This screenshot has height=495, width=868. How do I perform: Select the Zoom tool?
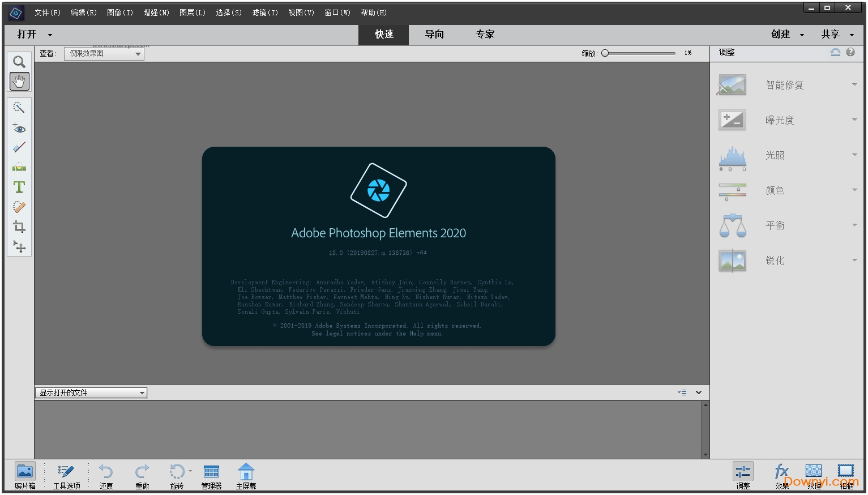point(19,62)
